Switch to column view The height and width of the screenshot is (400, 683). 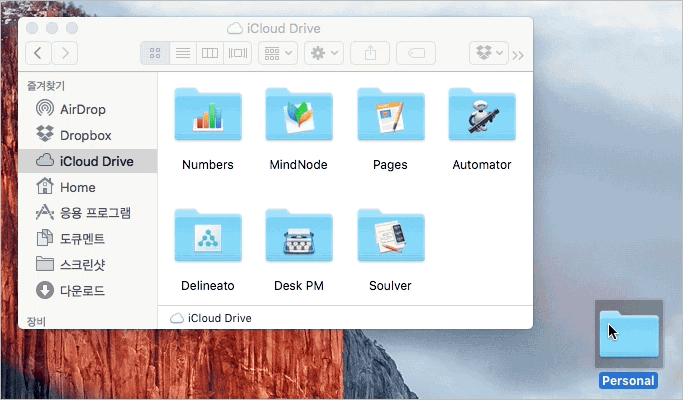[x=210, y=53]
